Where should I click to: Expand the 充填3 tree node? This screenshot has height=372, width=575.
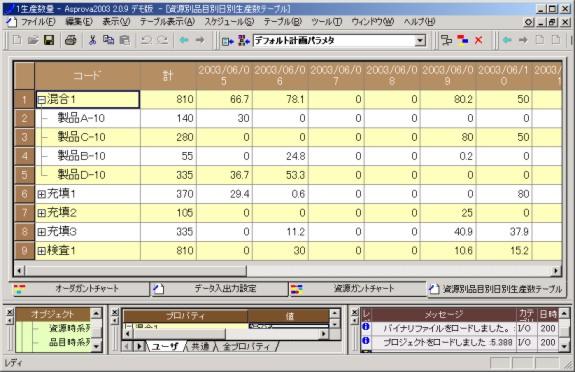coord(42,232)
